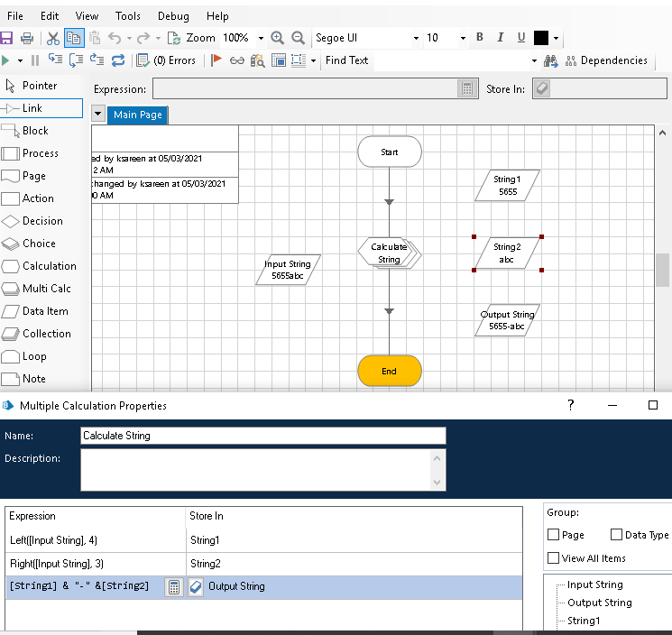The width and height of the screenshot is (672, 635).
Task: Open the Zoom percentage dropdown
Action: click(261, 38)
